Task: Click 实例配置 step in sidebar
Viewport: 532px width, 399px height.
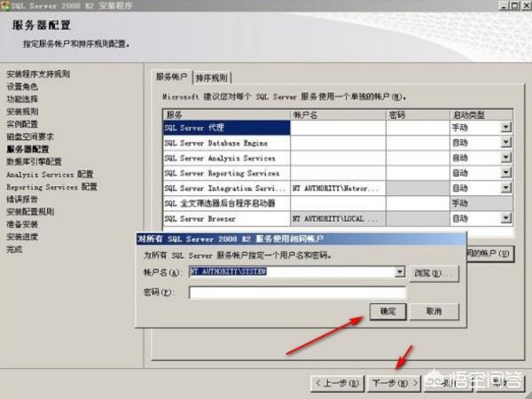Action: pos(22,124)
